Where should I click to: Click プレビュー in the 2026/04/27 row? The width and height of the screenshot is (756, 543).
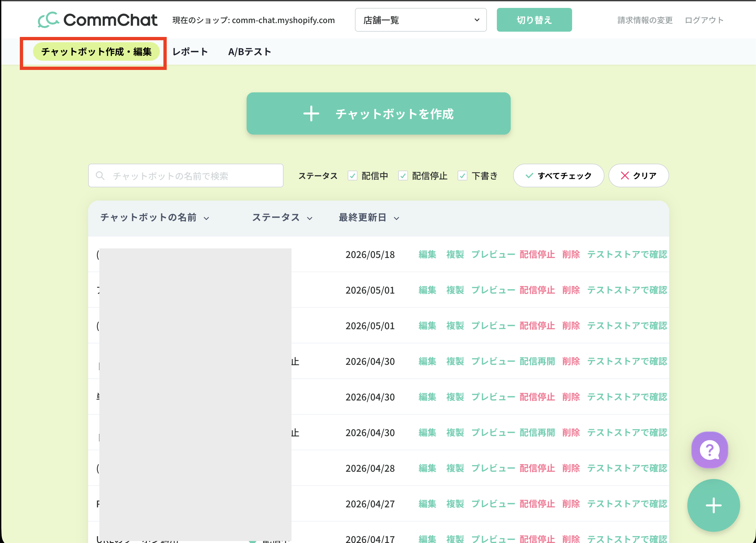(493, 504)
